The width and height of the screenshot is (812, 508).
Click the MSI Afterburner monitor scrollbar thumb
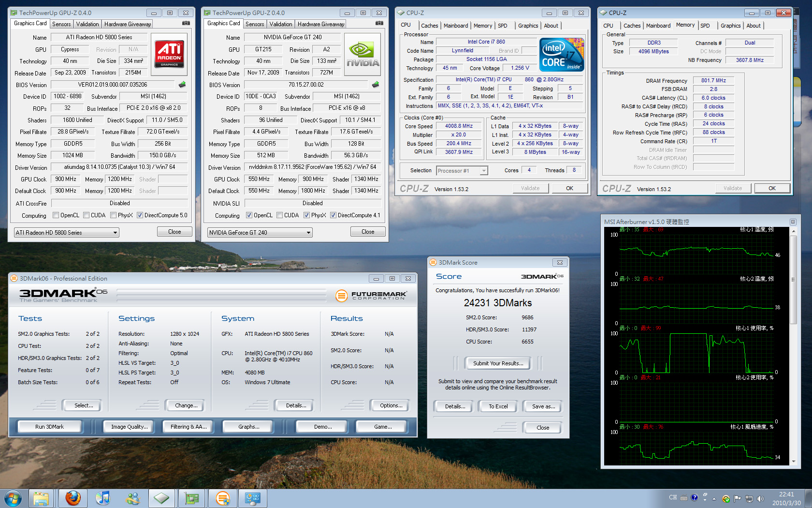point(793,279)
